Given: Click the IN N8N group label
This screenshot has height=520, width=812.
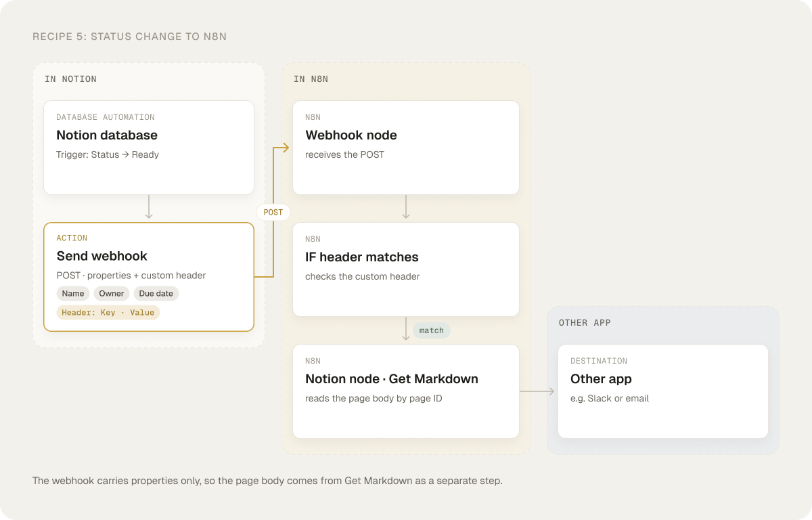Looking at the screenshot, I should pyautogui.click(x=311, y=79).
